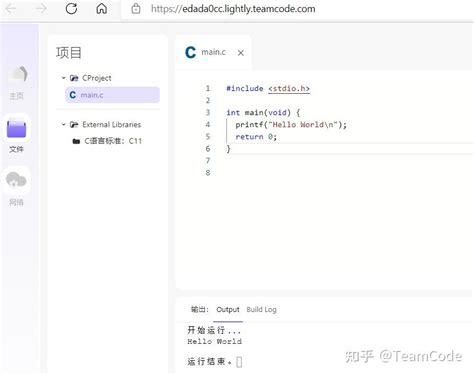Viewport: 474px width, 375px height.
Task: Click the return 0; code line
Action: tap(256, 137)
